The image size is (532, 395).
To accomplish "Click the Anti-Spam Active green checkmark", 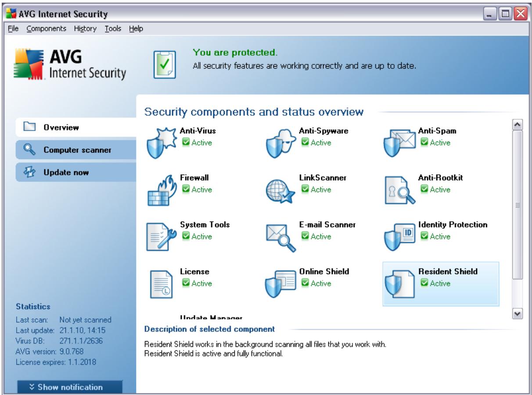I will (x=424, y=142).
